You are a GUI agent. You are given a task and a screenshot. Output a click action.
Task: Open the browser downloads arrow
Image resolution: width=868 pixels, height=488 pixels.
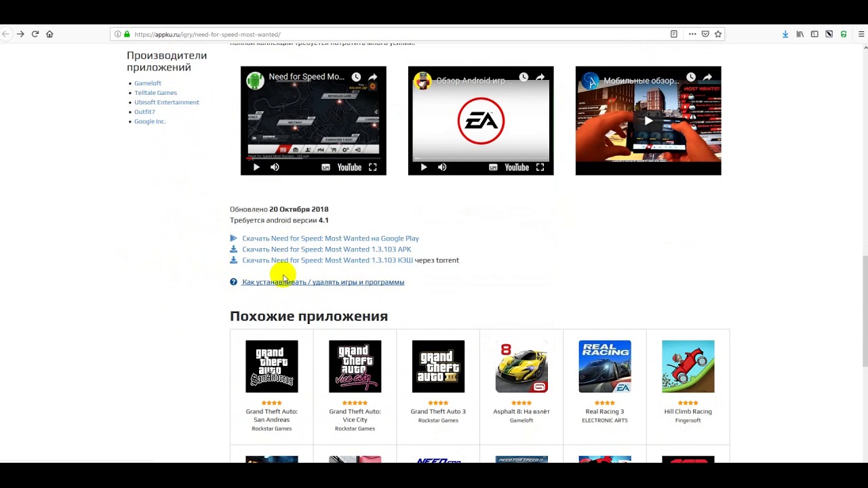tap(785, 34)
